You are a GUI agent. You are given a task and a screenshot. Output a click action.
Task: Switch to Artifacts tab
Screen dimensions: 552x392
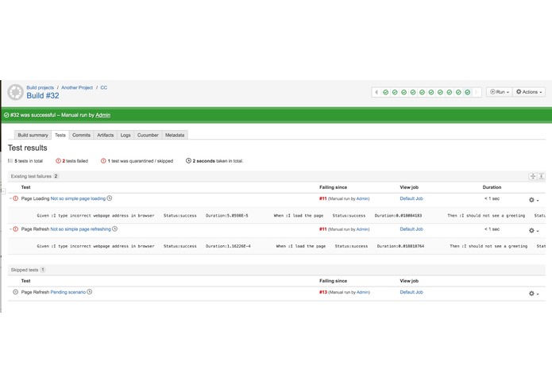[106, 135]
